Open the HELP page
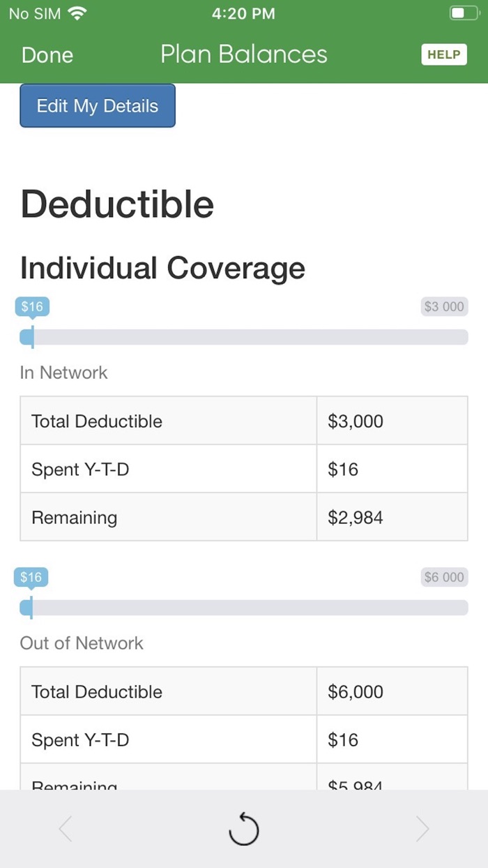488x868 pixels. [x=443, y=54]
